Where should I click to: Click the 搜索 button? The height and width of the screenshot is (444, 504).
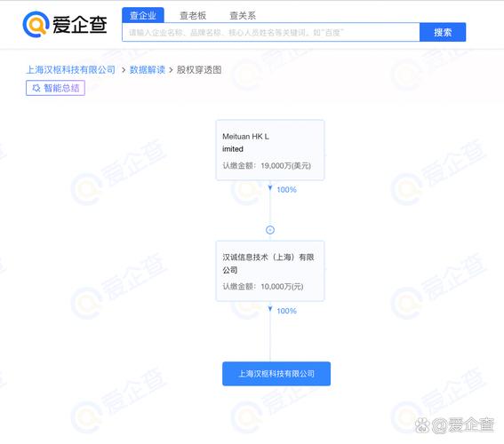443,32
